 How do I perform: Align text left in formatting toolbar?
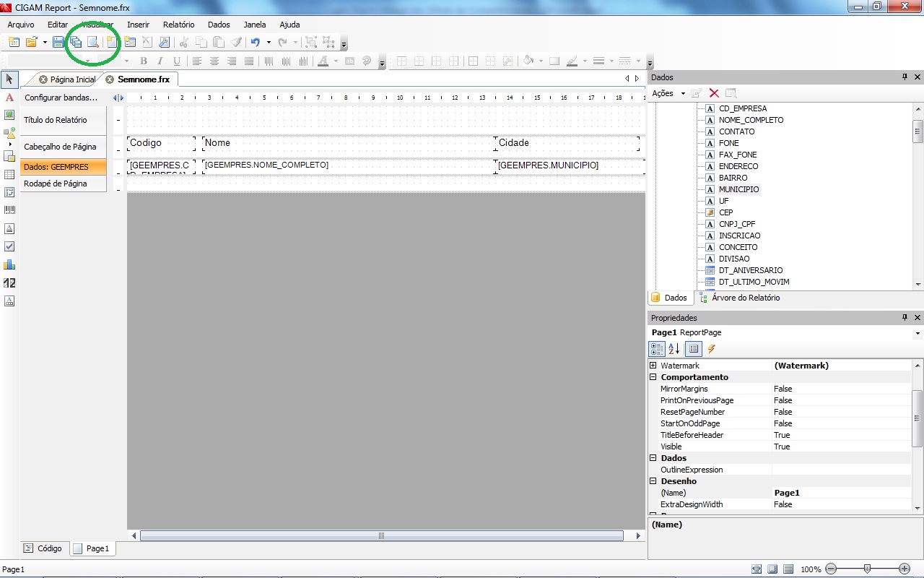[196, 61]
